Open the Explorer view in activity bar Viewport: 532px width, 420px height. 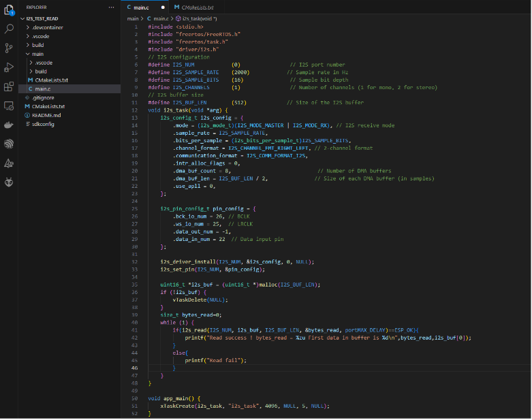coord(9,10)
